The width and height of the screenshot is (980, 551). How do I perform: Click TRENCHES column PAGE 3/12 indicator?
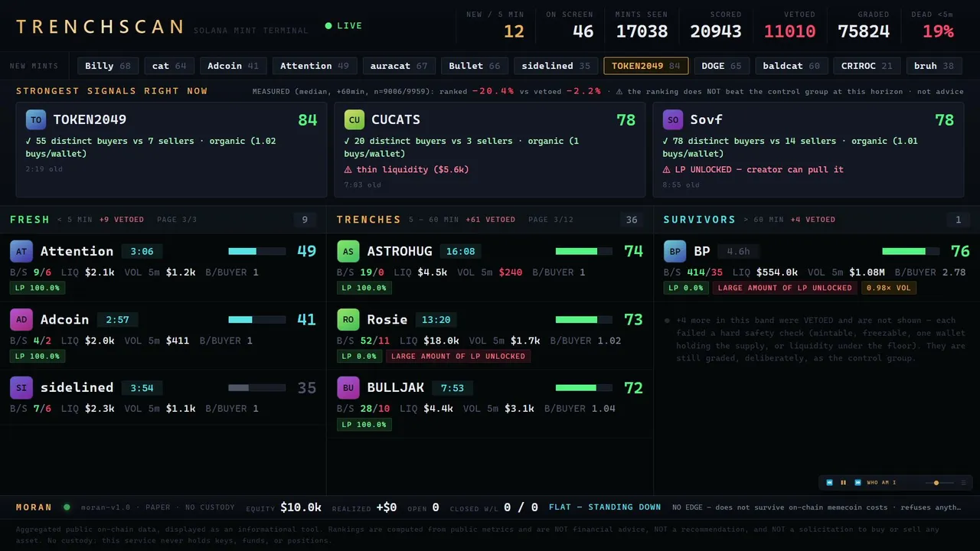coord(550,220)
